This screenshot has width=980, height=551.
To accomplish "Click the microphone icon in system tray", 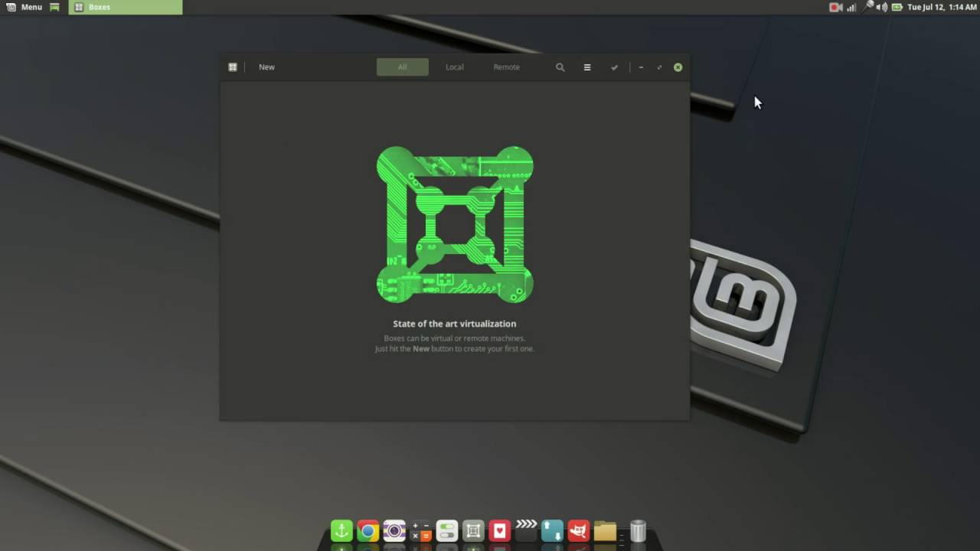I will coord(868,6).
